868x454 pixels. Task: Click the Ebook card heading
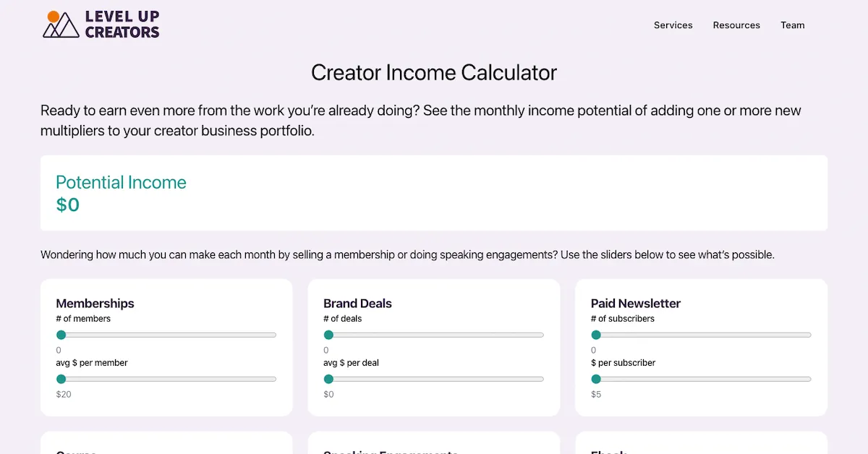tap(610, 452)
